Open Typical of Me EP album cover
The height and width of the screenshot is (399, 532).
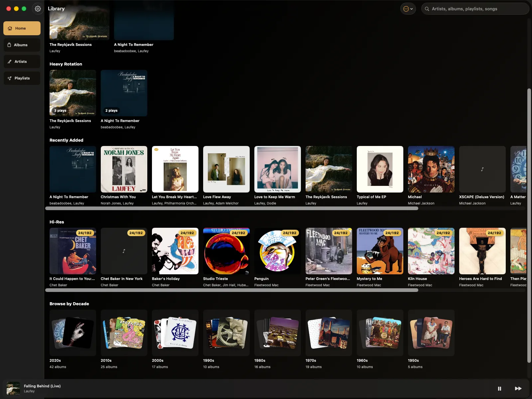pyautogui.click(x=380, y=169)
